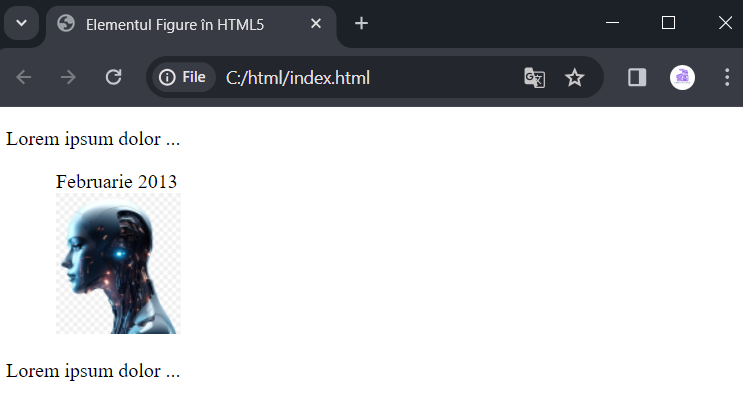Click the Februarie 2013 caption text
This screenshot has width=743, height=398.
point(116,182)
